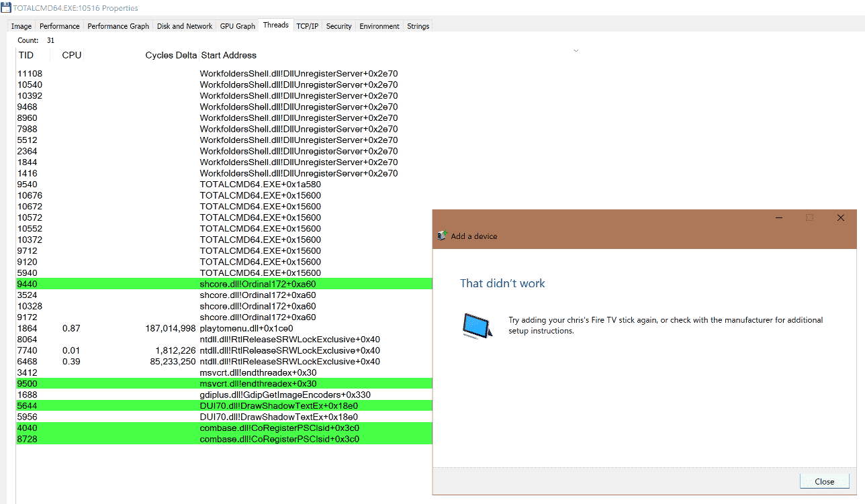Image resolution: width=865 pixels, height=504 pixels.
Task: Select highlighted thread 9440 shcore.dll
Action: pyautogui.click(x=224, y=284)
